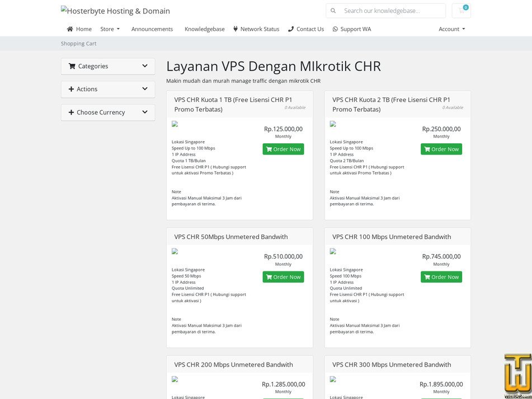Click the Hosterbyte Hosting & Domain logo

point(115,10)
